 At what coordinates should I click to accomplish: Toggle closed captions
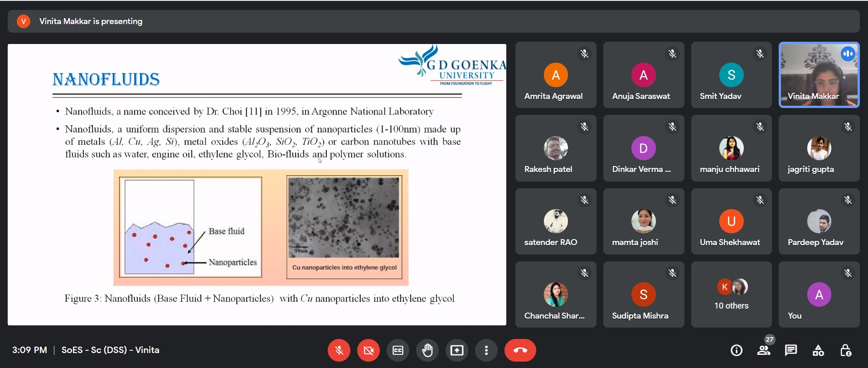(398, 350)
